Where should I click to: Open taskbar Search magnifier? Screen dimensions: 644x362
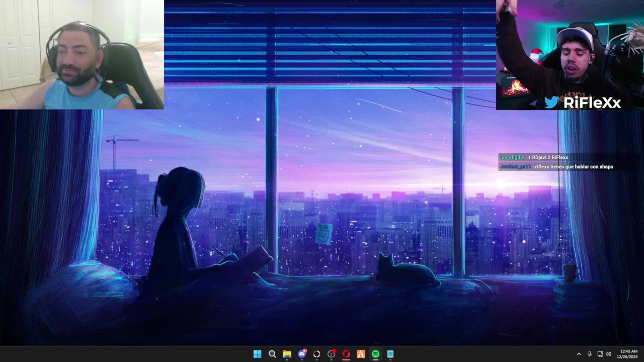(x=272, y=354)
